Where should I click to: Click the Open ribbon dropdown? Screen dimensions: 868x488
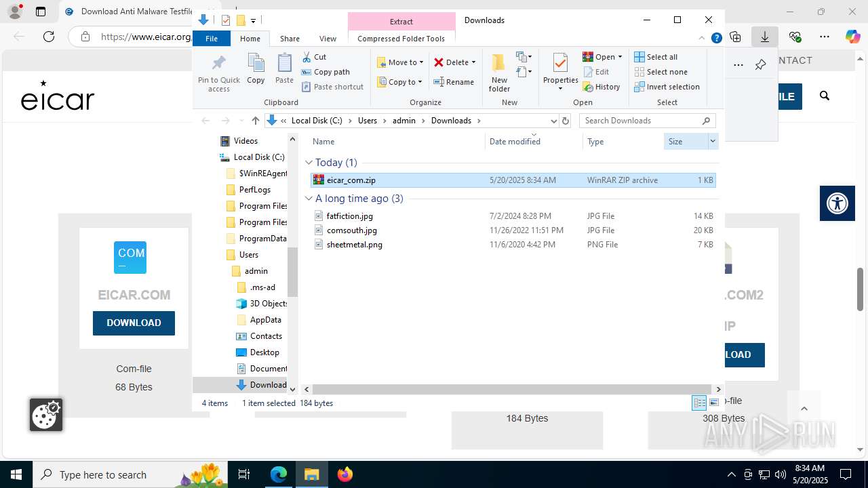pos(602,57)
